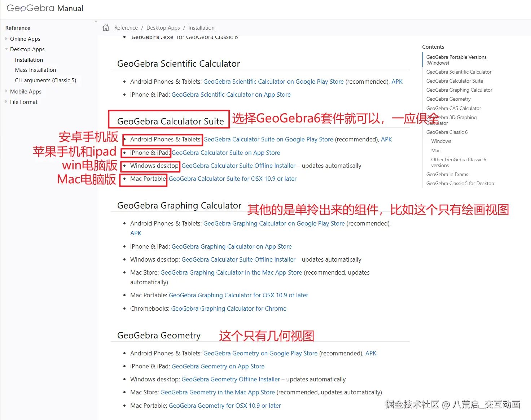
Task: Open the Installation sidebar page
Action: pyautogui.click(x=29, y=60)
